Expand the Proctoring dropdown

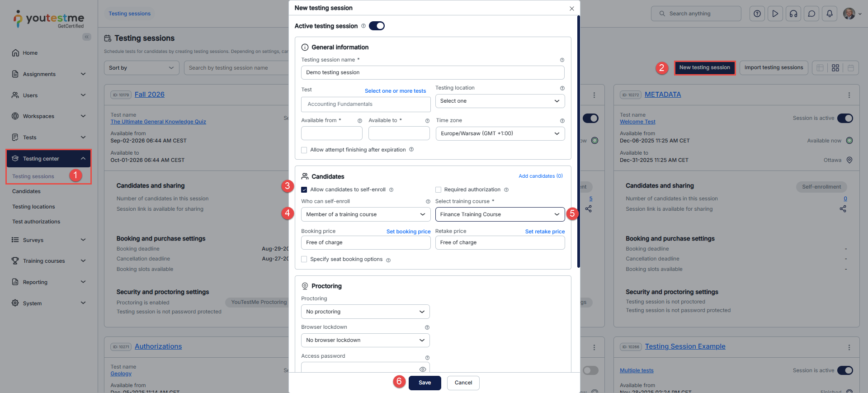(365, 312)
